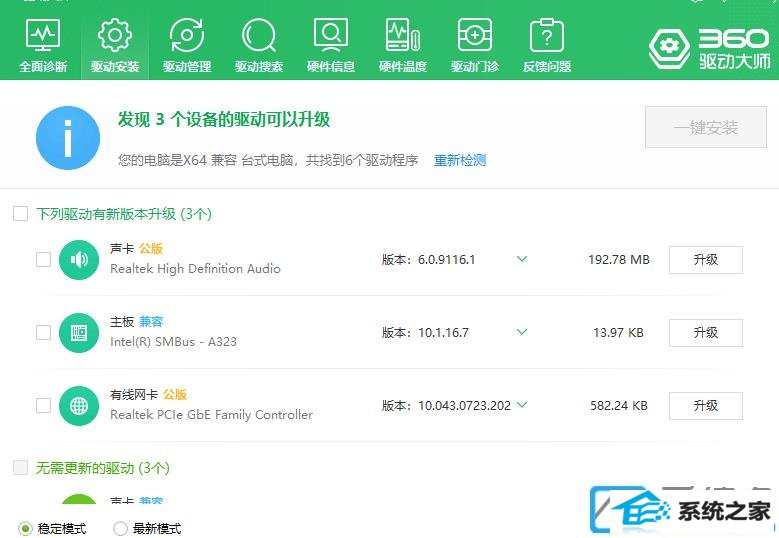
Task: Click the 无需更新的驱动 (3个) heading text
Action: click(102, 467)
